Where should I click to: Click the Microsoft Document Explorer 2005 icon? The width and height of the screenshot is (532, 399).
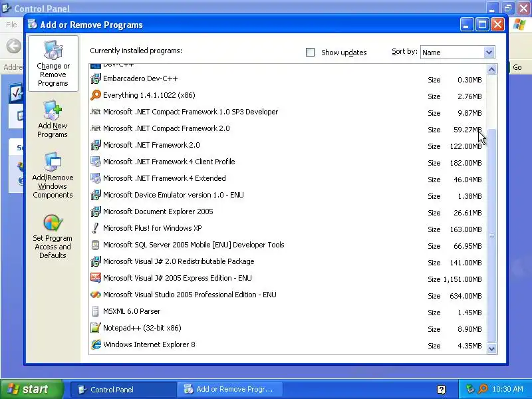point(96,211)
